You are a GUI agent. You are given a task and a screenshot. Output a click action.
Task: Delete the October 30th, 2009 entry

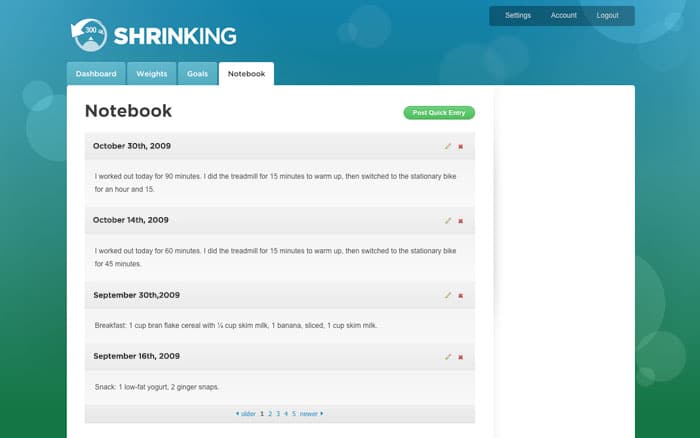460,146
